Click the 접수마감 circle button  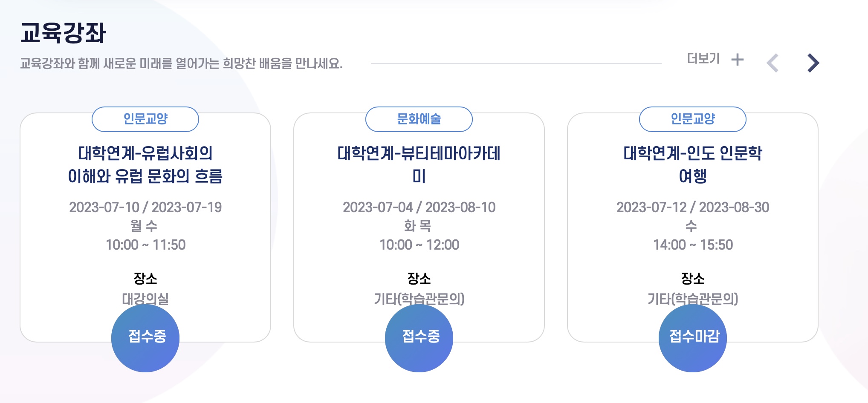[693, 338]
